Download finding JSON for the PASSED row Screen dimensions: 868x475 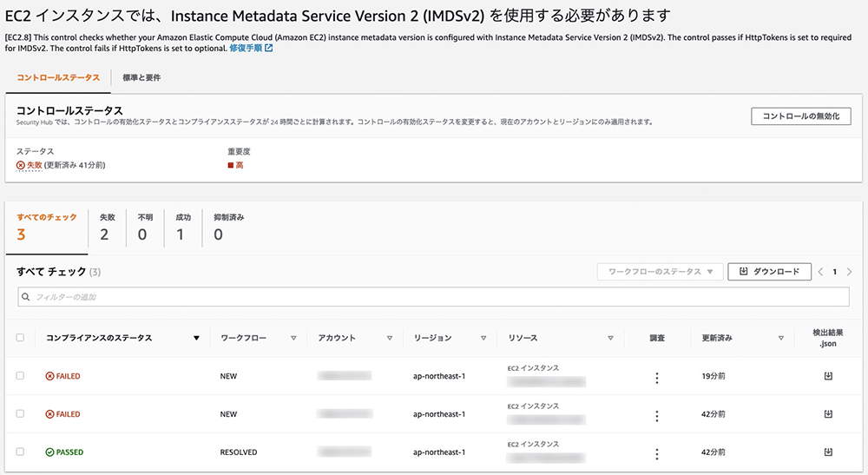tap(828, 452)
